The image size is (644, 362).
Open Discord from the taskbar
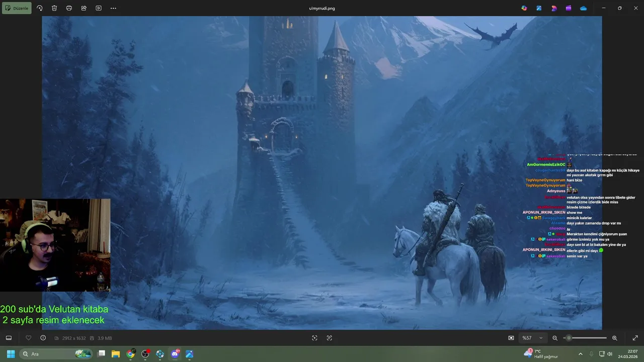coord(175,354)
